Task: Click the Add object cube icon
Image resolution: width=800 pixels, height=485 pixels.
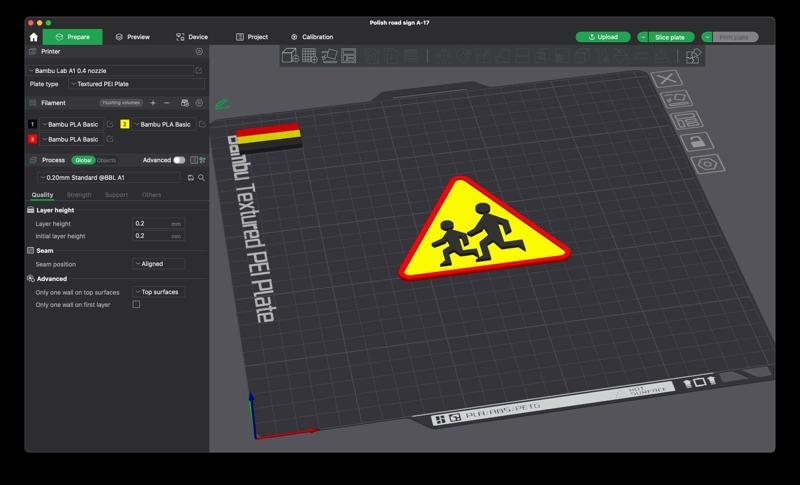Action: (x=289, y=55)
